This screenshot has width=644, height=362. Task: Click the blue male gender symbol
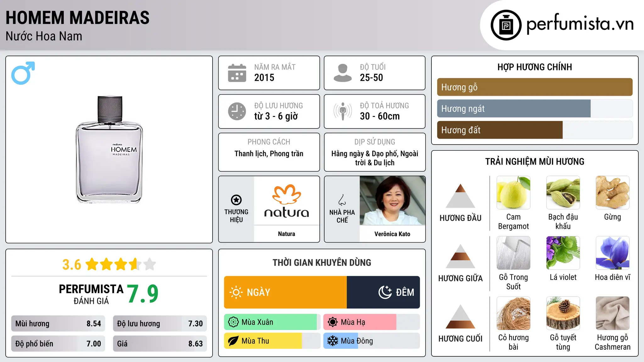pyautogui.click(x=23, y=73)
